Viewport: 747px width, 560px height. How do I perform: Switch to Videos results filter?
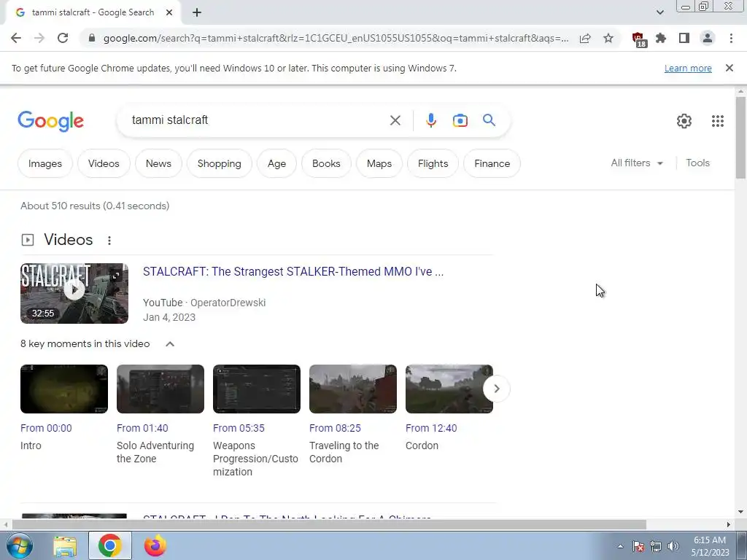[x=104, y=163]
